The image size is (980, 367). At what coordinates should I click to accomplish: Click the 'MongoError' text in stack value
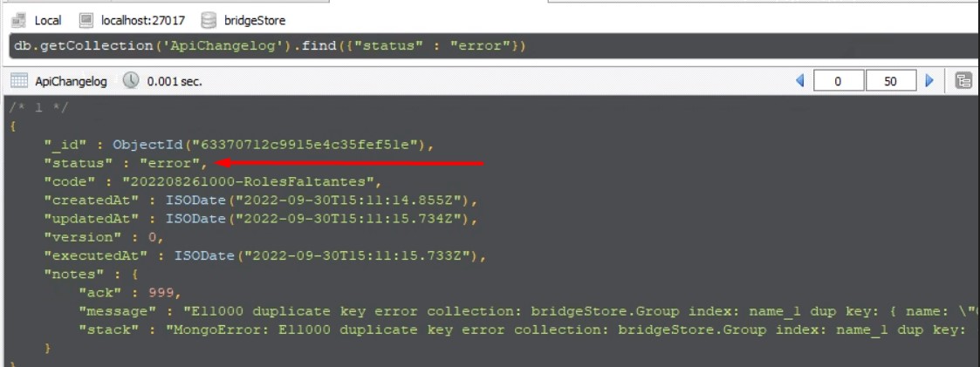(x=217, y=330)
